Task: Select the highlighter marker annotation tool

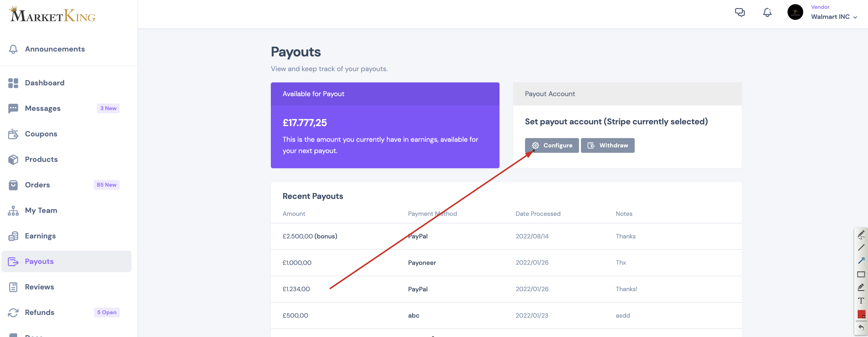Action: 861,287
